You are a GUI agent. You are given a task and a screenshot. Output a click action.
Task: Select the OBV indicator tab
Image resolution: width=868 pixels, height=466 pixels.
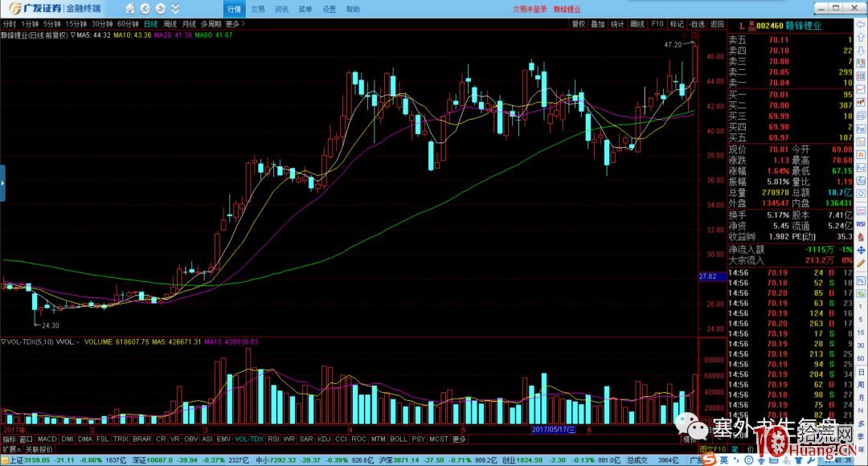tap(191, 439)
